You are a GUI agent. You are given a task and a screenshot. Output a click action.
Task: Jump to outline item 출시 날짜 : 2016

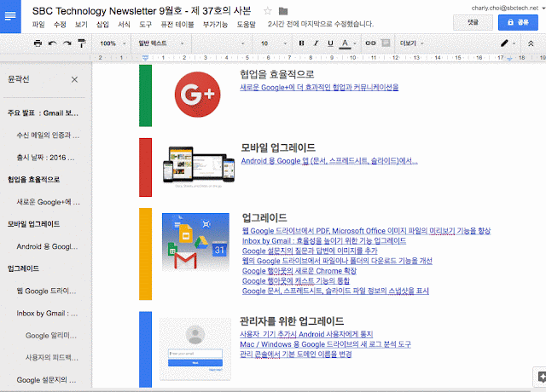(45, 158)
